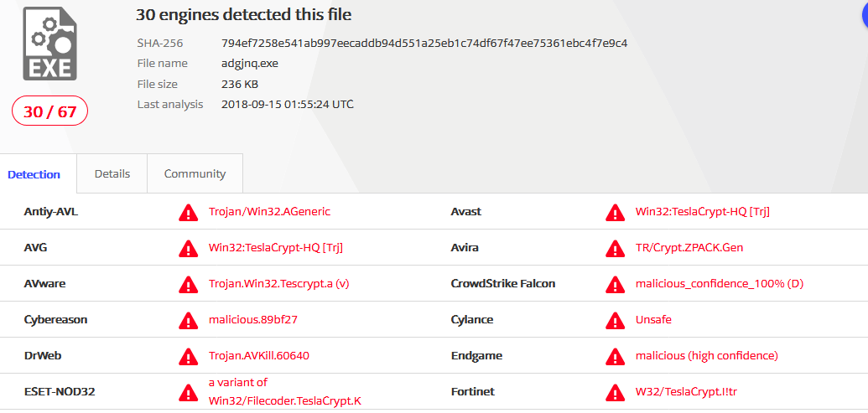This screenshot has height=413, width=868.
Task: Click Win32:TeslaCrypt-HQ result for Avast
Action: tap(702, 212)
